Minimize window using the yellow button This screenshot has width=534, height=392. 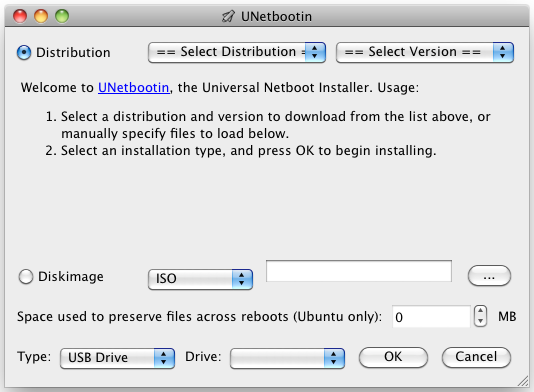click(x=41, y=16)
